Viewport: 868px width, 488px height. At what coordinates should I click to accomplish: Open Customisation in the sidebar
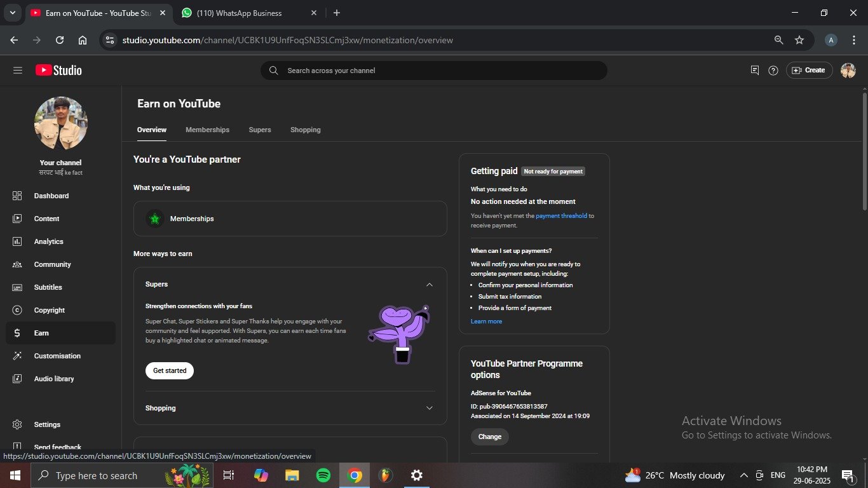point(61,356)
